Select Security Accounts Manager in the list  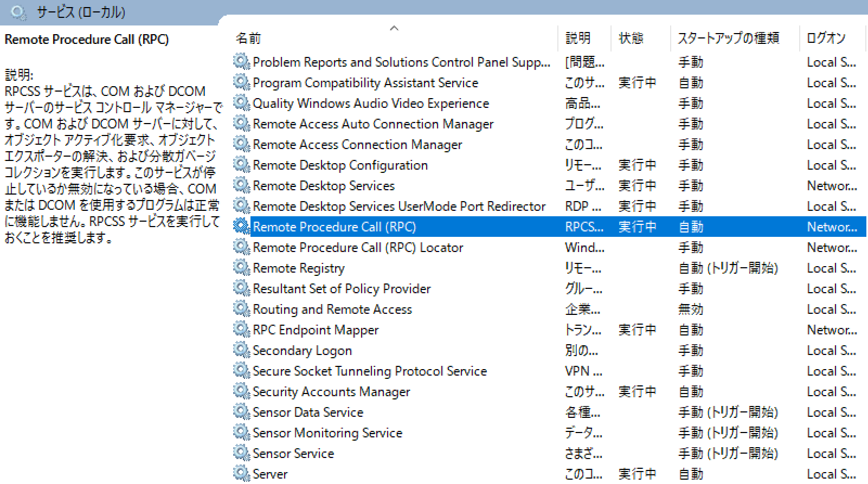(331, 392)
